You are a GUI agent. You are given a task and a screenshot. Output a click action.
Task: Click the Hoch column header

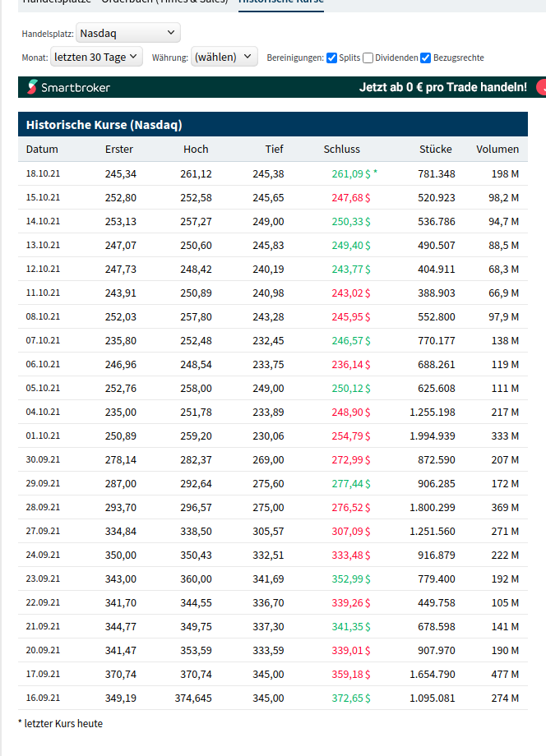[x=196, y=150]
